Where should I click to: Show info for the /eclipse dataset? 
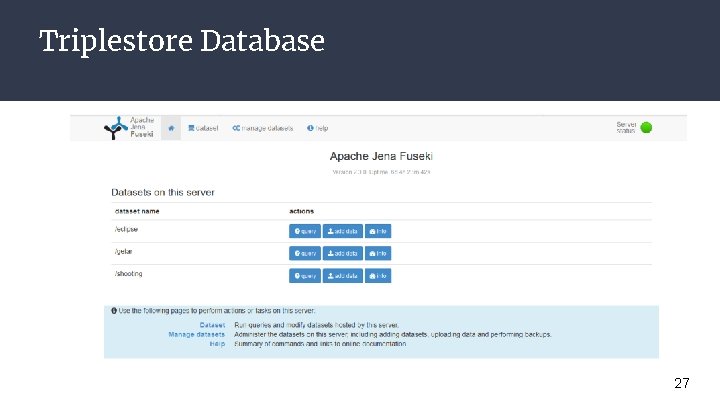[x=378, y=231]
